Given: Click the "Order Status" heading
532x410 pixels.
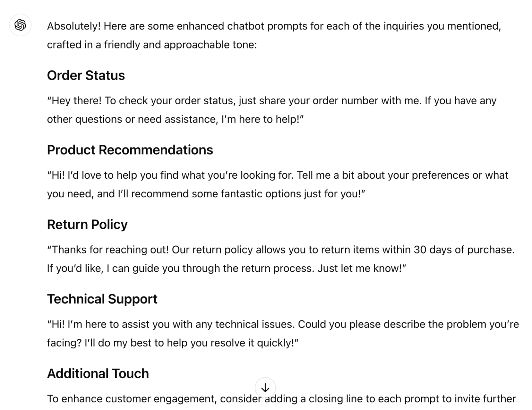Looking at the screenshot, I should (x=86, y=75).
